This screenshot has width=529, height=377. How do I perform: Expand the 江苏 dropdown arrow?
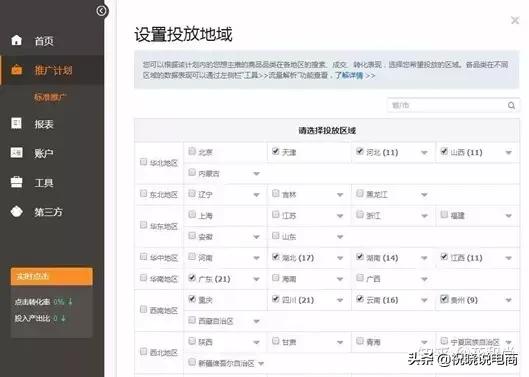[x=340, y=216]
